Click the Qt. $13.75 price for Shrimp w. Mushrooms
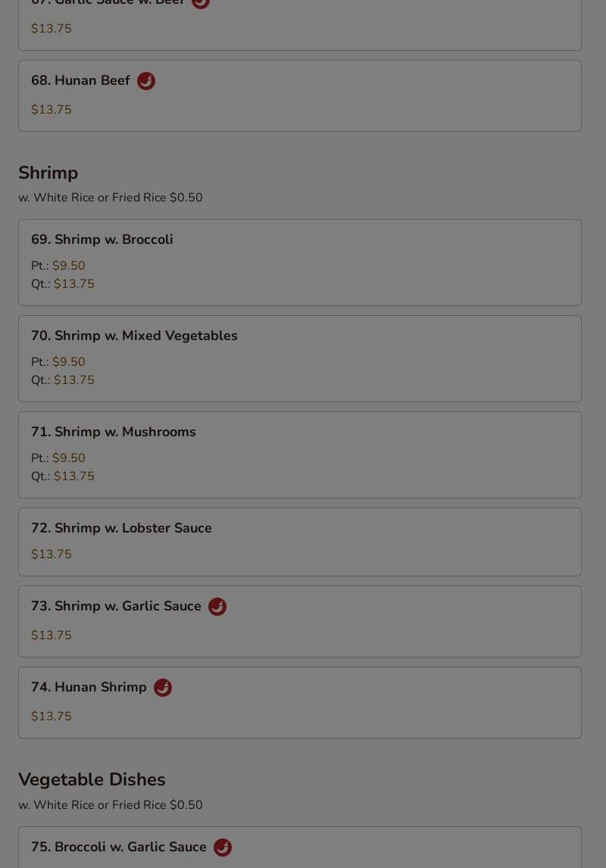Image resolution: width=606 pixels, height=868 pixels. pos(63,476)
